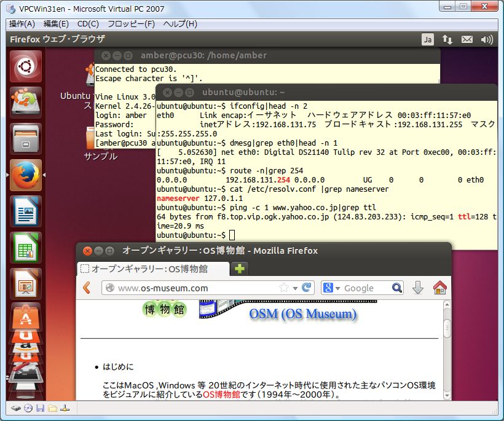
Task: Go to Firefox home page
Action: (x=440, y=288)
